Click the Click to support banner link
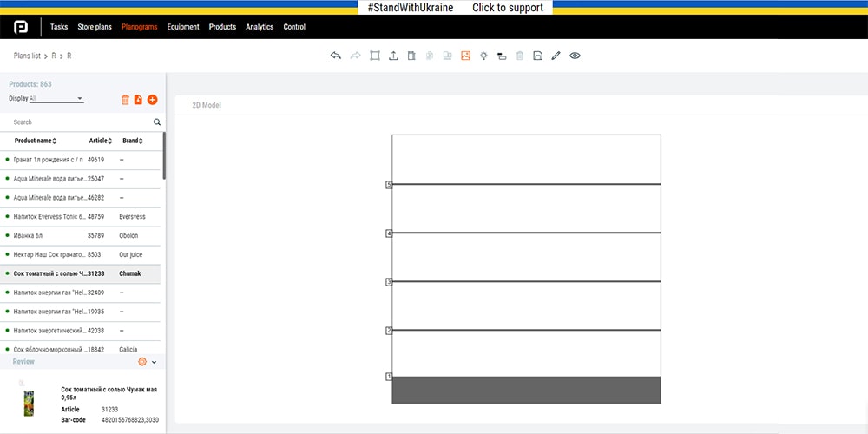Viewport: 868px width, 434px height. (508, 8)
